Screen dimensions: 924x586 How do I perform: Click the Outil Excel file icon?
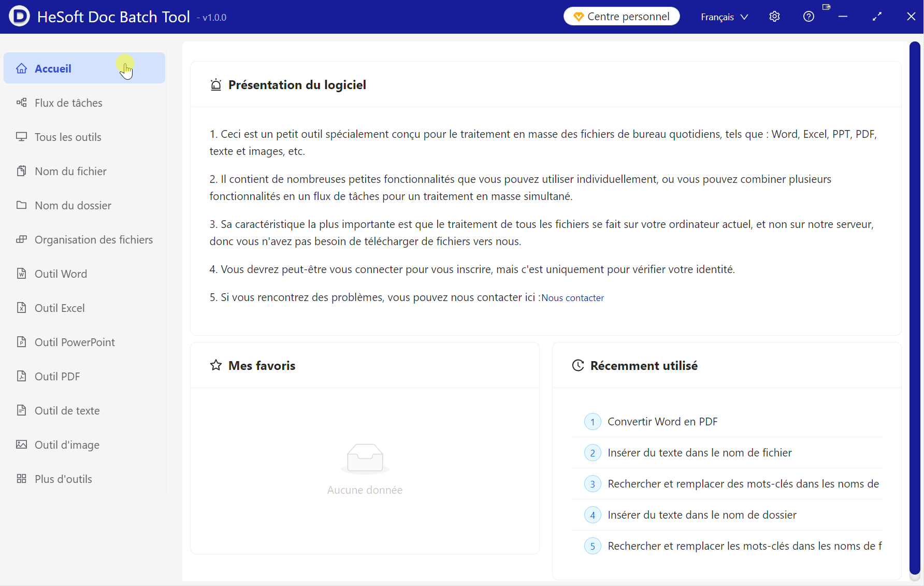coord(21,308)
